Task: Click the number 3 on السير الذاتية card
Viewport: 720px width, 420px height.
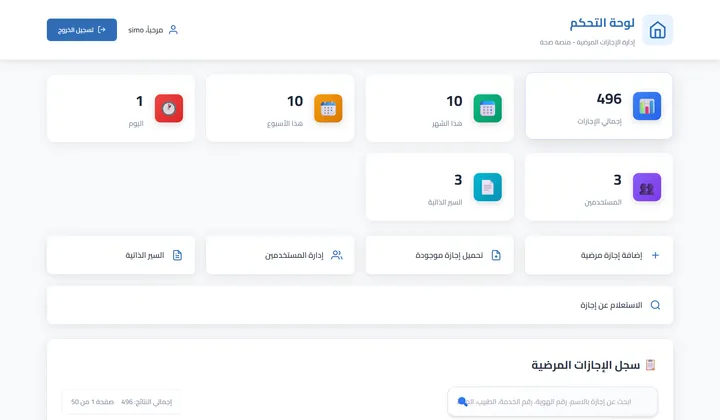Action: 458,180
